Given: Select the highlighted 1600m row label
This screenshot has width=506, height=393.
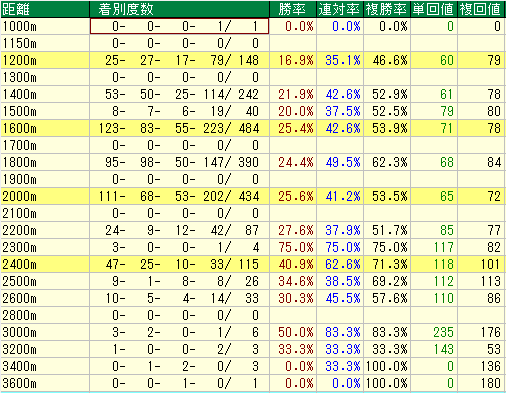Looking at the screenshot, I should (x=19, y=128).
